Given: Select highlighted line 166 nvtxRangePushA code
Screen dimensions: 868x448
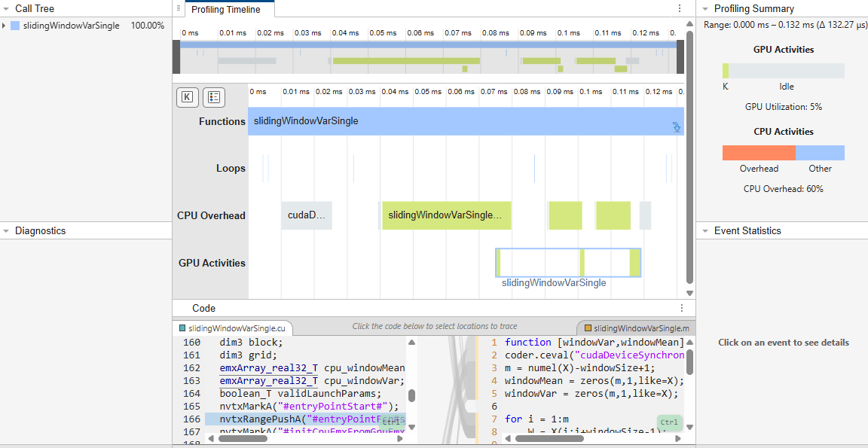Looking at the screenshot, I should click(x=305, y=419).
